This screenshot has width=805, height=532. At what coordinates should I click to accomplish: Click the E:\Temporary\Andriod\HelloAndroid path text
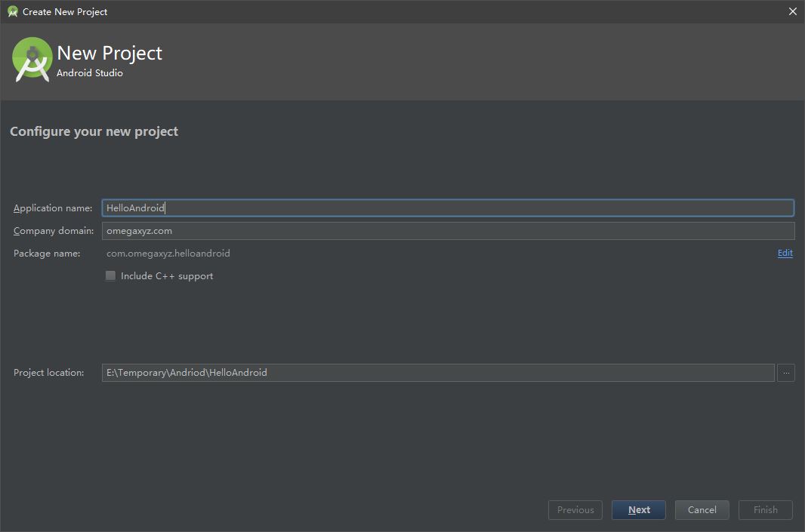187,372
